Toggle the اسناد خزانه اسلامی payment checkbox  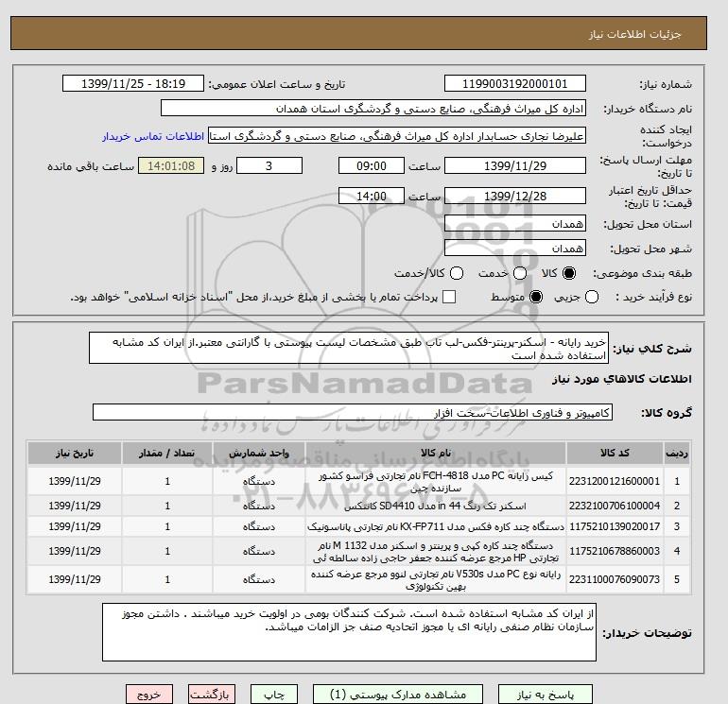click(x=449, y=297)
